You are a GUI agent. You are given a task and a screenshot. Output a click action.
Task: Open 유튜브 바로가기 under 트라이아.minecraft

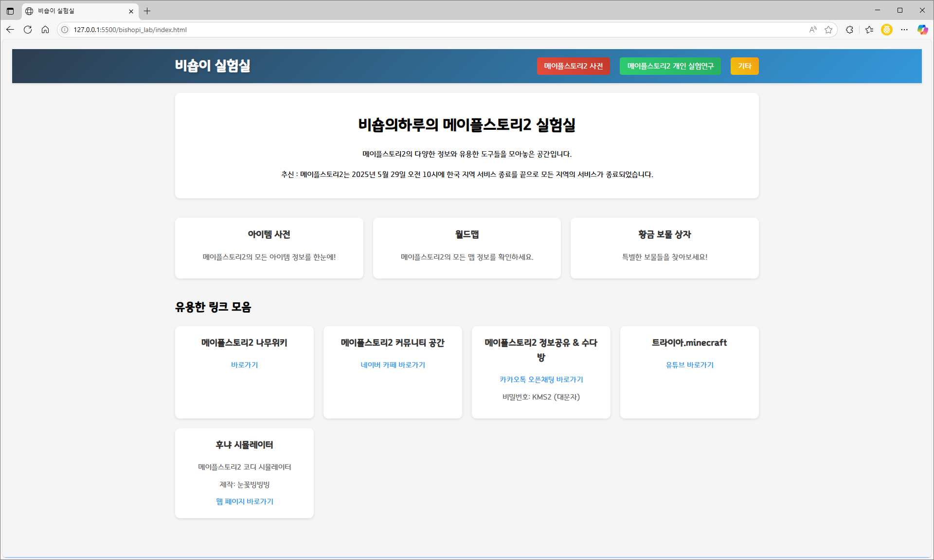tap(689, 365)
